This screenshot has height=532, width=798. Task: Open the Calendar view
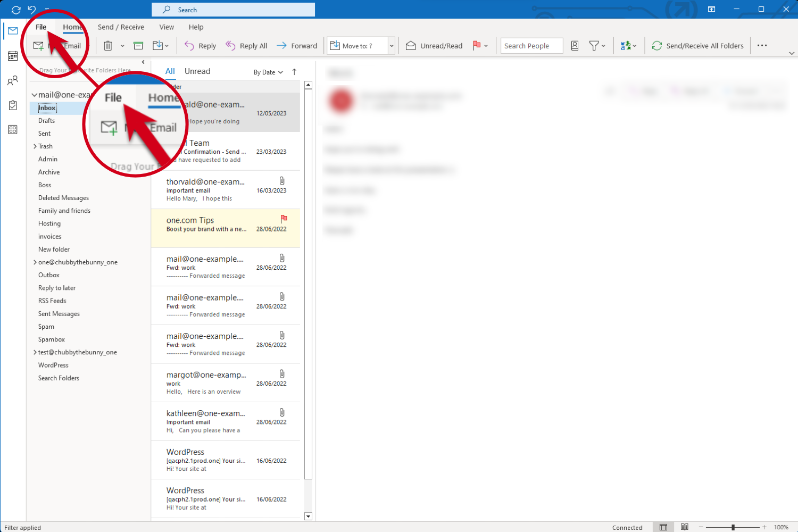point(13,55)
